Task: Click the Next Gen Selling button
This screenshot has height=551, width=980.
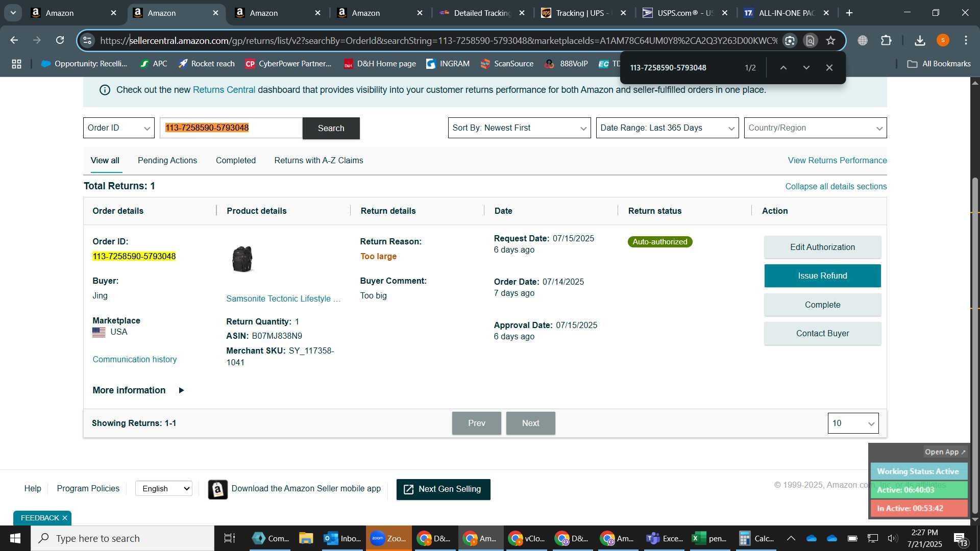Action: click(x=443, y=489)
